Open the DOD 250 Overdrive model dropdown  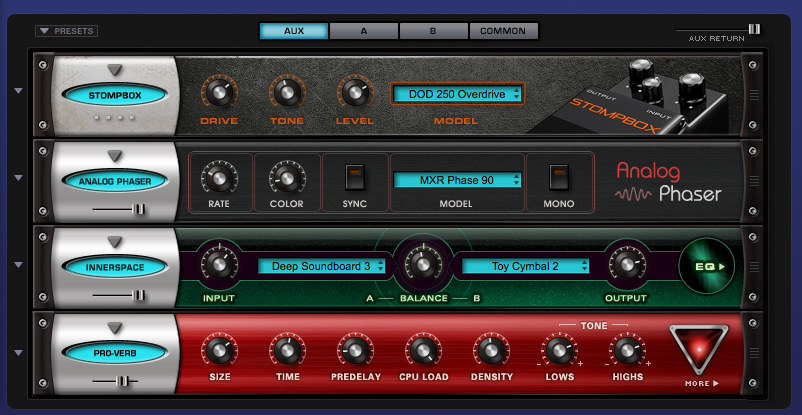coord(457,94)
